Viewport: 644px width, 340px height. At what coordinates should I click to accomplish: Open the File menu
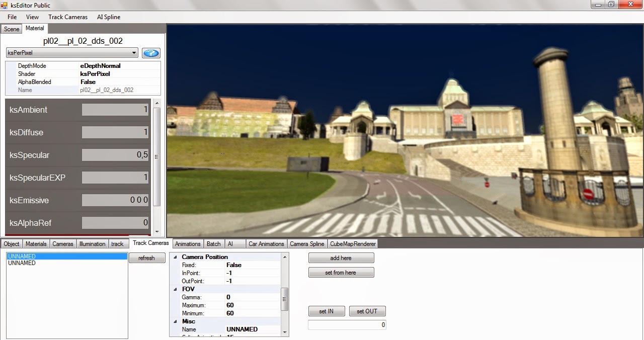12,17
